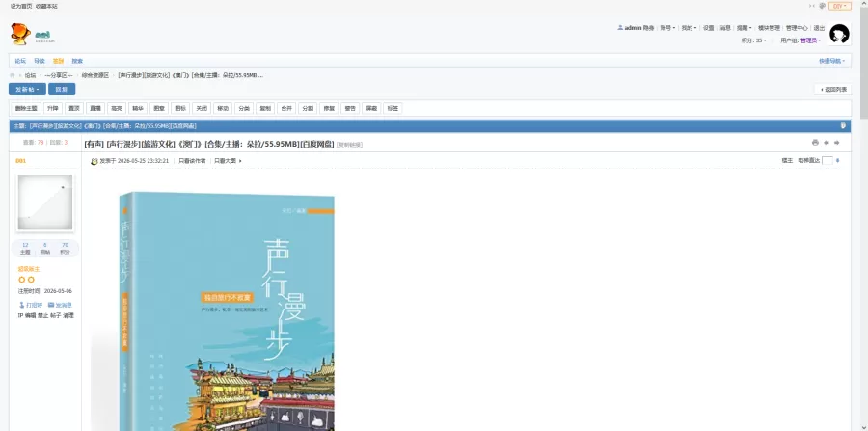Viewport: 868px width, 431px height.
Task: Open the 发新帖 new post dropdown
Action: [x=27, y=89]
